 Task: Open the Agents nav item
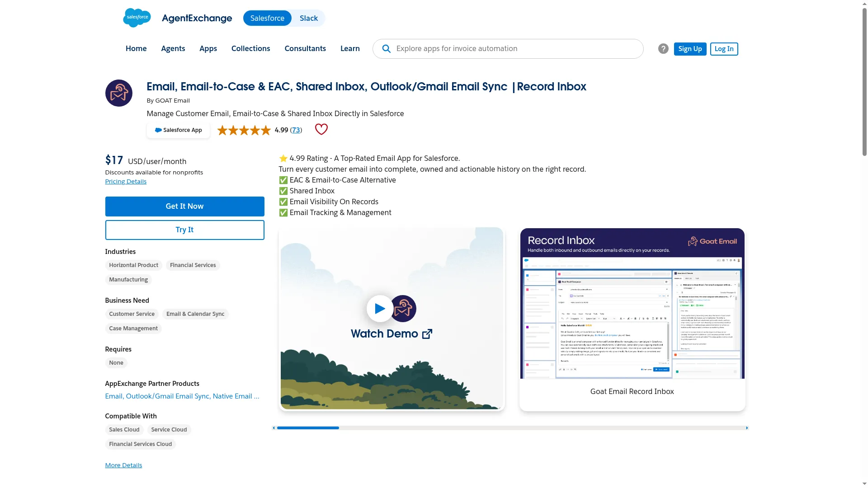[173, 48]
